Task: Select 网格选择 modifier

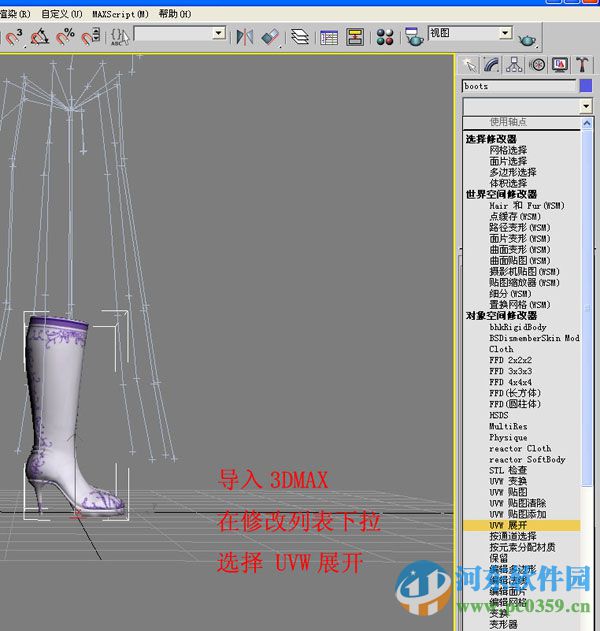Action: (x=508, y=150)
